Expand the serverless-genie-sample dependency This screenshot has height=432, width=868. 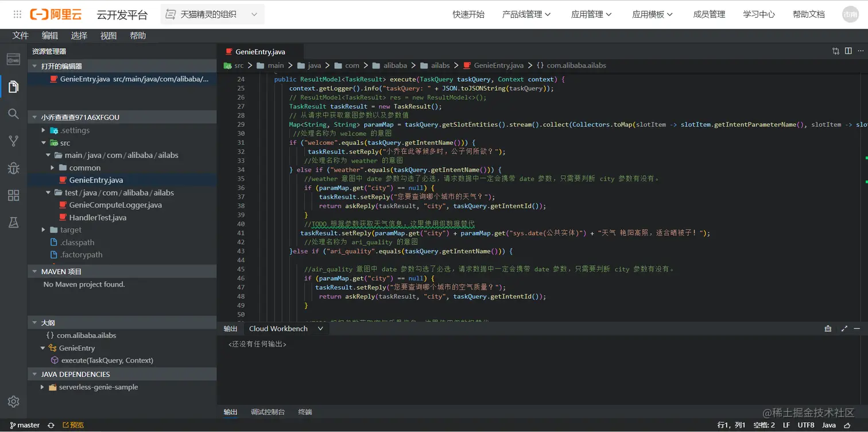pyautogui.click(x=42, y=387)
